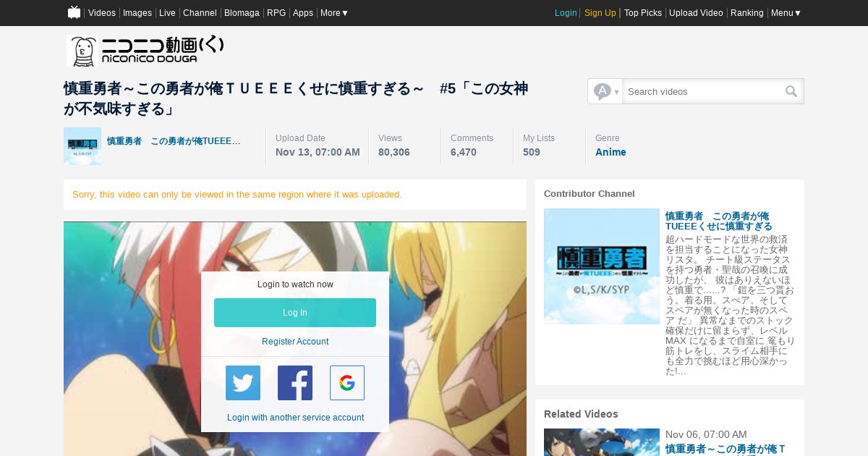Screen dimensions: 868x456
Task: Expand the More menu in top bar
Action: pos(334,13)
